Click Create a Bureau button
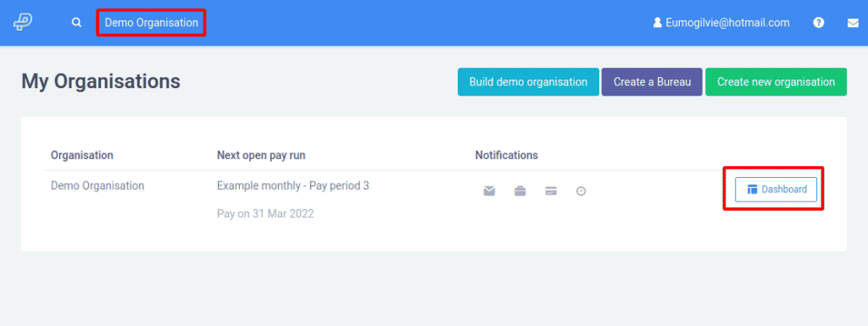The image size is (868, 326). [x=652, y=82]
